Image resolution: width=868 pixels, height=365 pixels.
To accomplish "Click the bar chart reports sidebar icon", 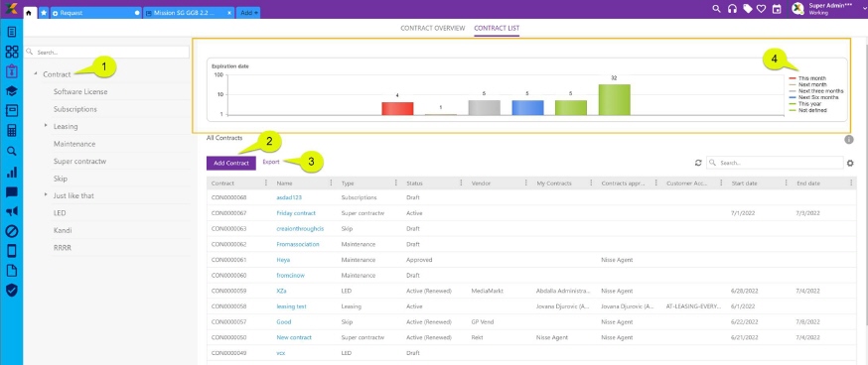I will coord(12,172).
